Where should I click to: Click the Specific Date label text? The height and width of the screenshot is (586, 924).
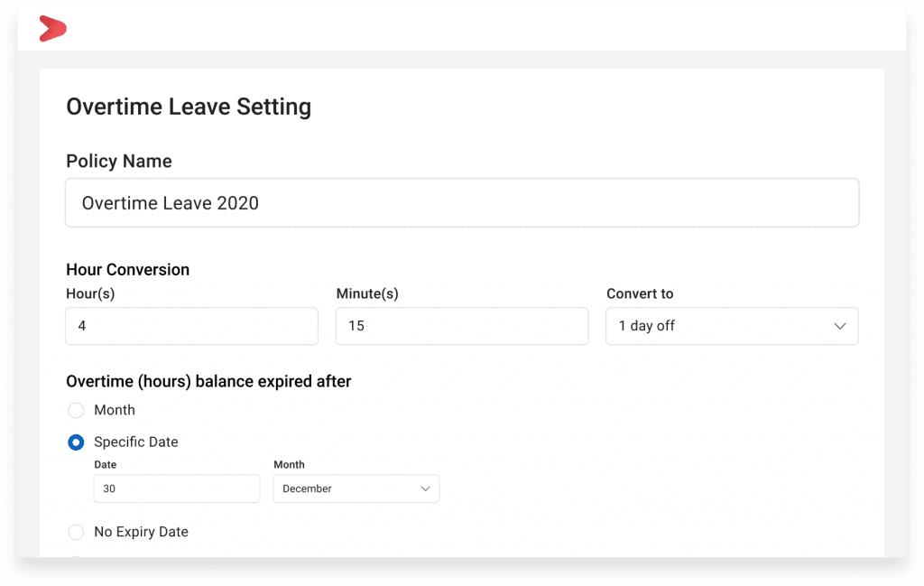pyautogui.click(x=136, y=442)
